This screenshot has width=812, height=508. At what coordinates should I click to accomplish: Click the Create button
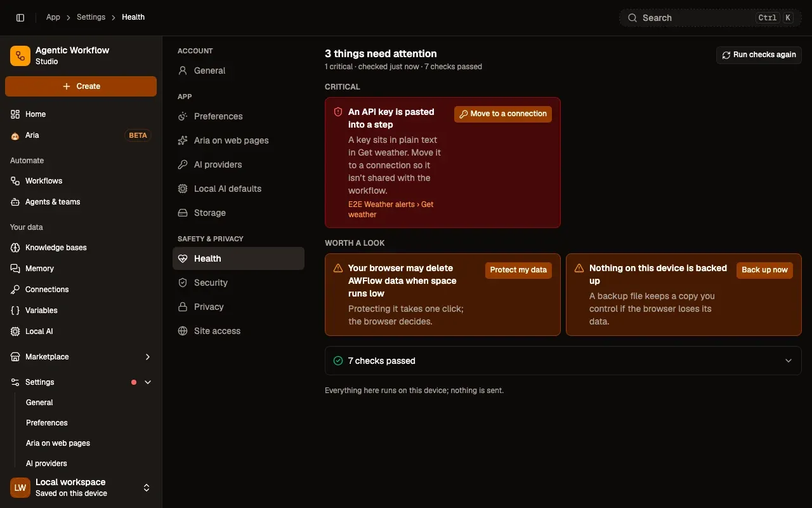pyautogui.click(x=81, y=86)
